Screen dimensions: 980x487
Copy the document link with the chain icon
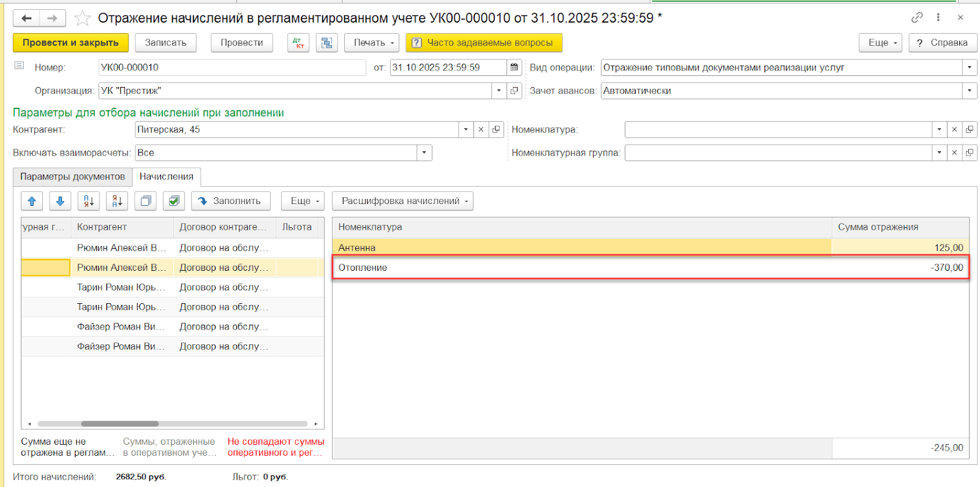tap(916, 18)
